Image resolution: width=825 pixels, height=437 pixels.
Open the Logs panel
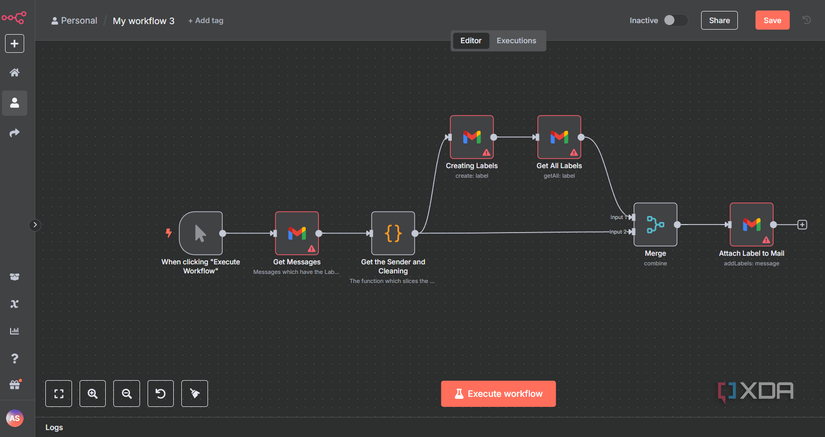(54, 428)
